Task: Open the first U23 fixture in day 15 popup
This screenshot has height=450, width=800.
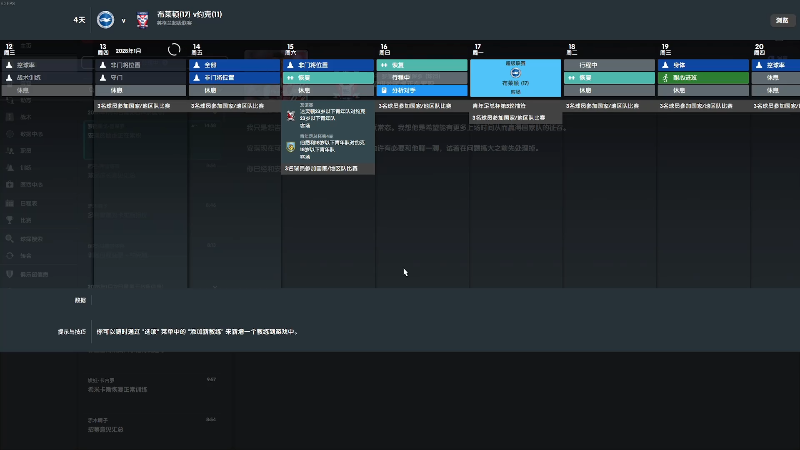Action: pyautogui.click(x=328, y=115)
